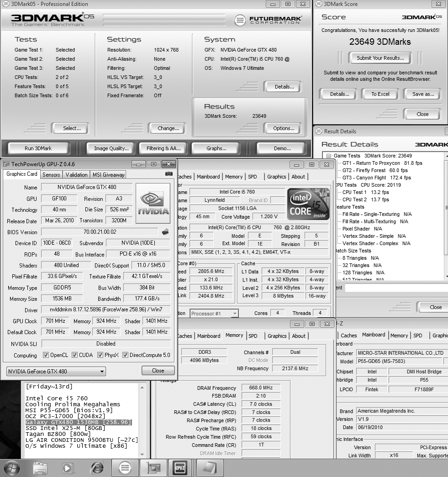Launch the Demo... button
The height and width of the screenshot is (477, 448).
tap(282, 148)
